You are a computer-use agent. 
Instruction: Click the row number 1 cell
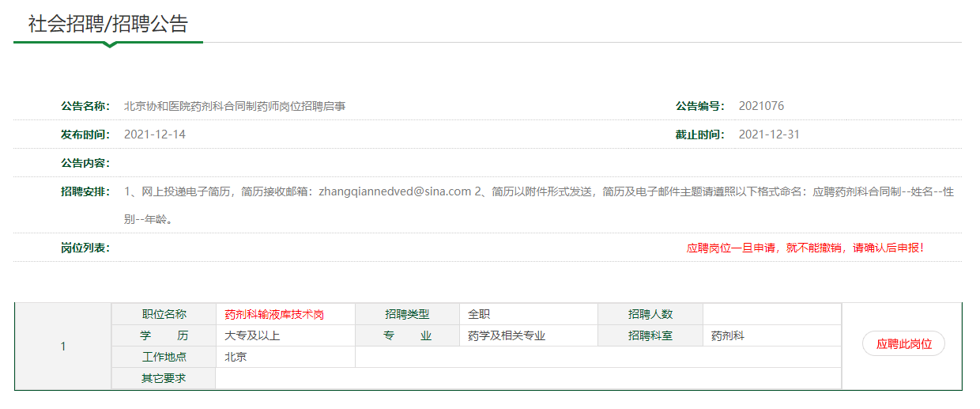click(63, 347)
